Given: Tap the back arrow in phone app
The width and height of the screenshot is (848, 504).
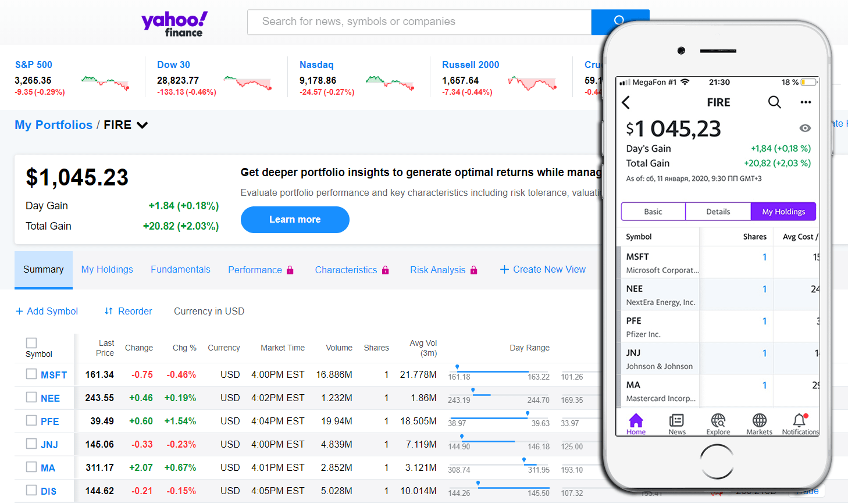Looking at the screenshot, I should (x=626, y=103).
